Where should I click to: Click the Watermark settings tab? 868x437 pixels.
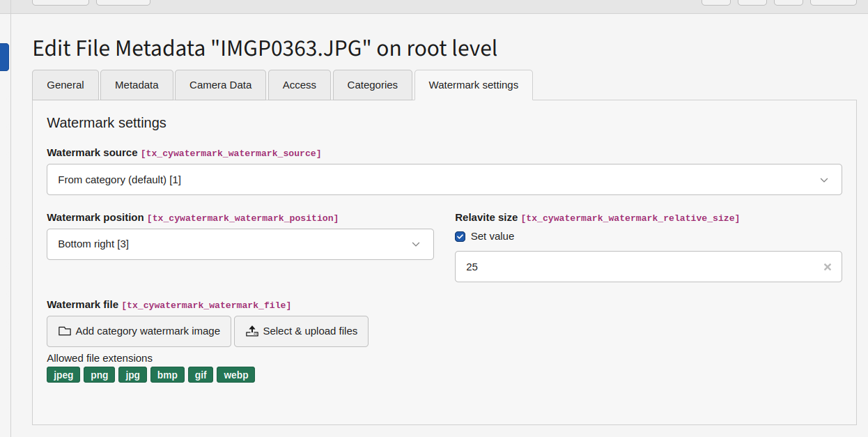473,85
